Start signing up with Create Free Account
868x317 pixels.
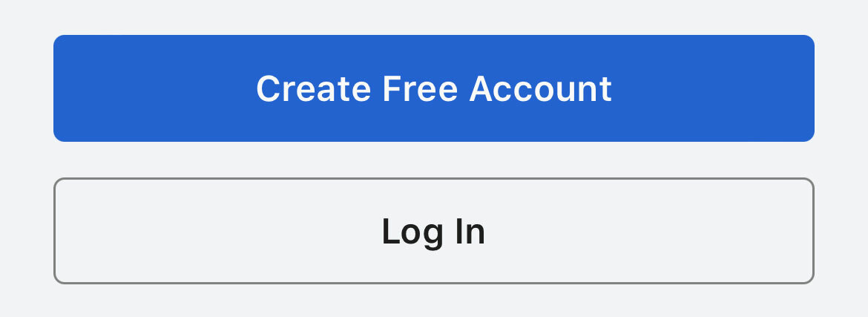pyautogui.click(x=433, y=88)
